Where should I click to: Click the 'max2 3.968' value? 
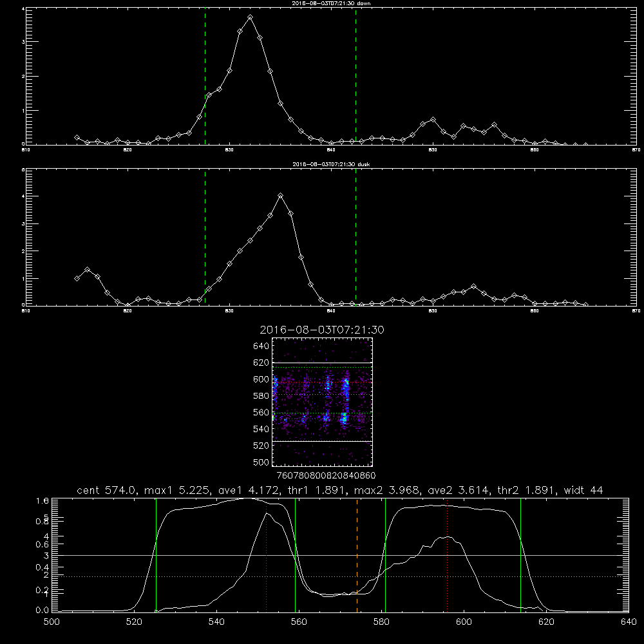point(388,490)
